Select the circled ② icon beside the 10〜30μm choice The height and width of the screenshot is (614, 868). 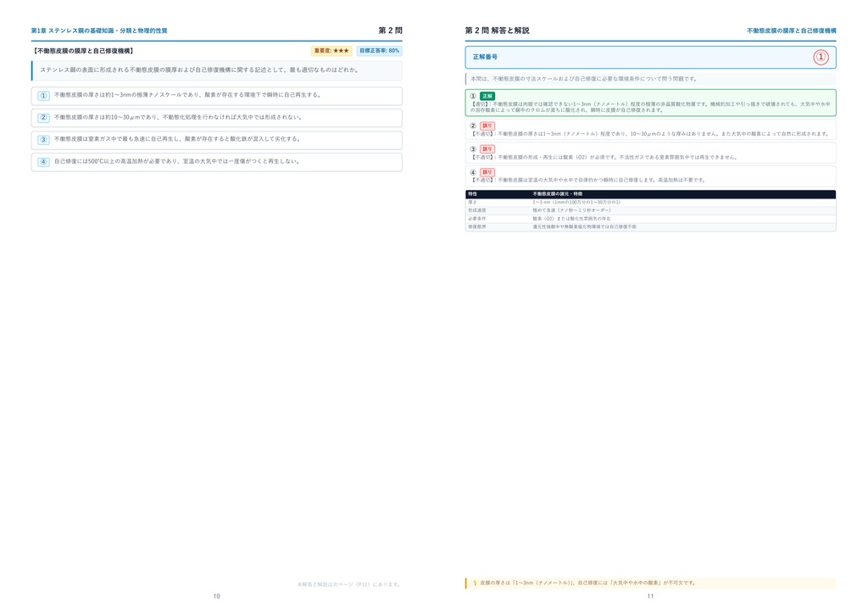tap(44, 118)
